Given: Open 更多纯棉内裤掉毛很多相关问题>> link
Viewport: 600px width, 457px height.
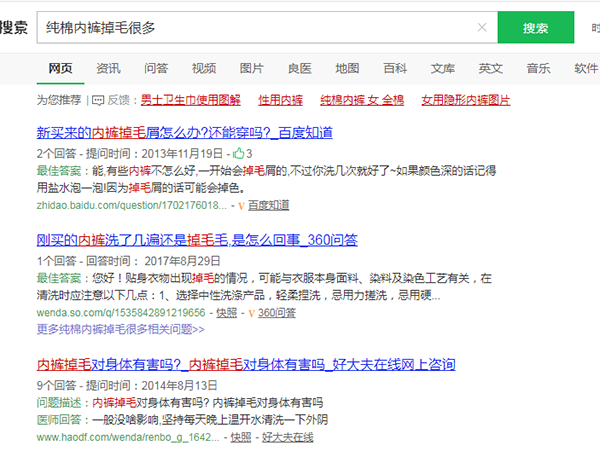Looking at the screenshot, I should (121, 329).
